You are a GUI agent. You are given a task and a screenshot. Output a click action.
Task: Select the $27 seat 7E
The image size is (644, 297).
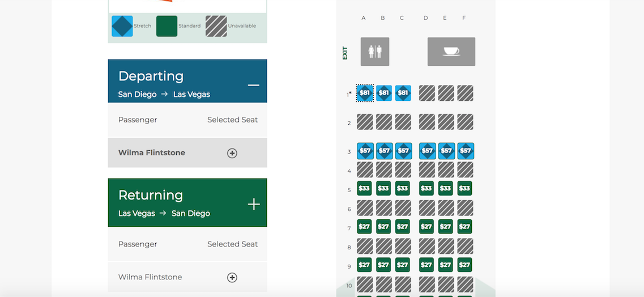coord(445,226)
